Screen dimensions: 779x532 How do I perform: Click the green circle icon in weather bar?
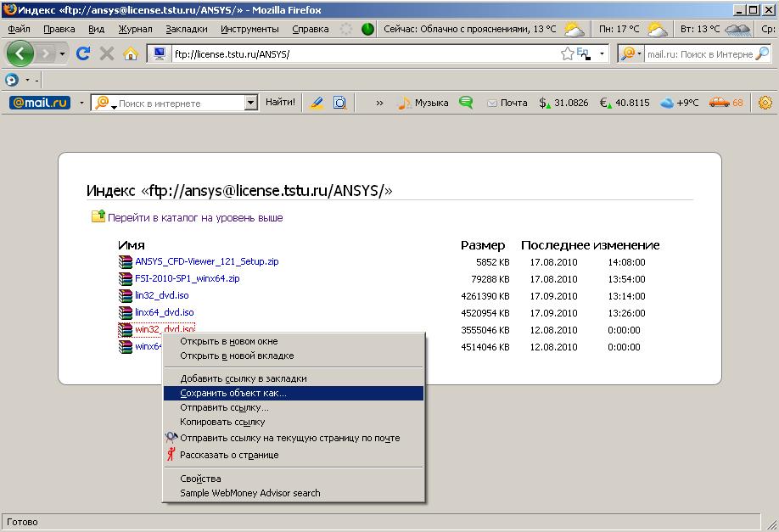tap(367, 30)
